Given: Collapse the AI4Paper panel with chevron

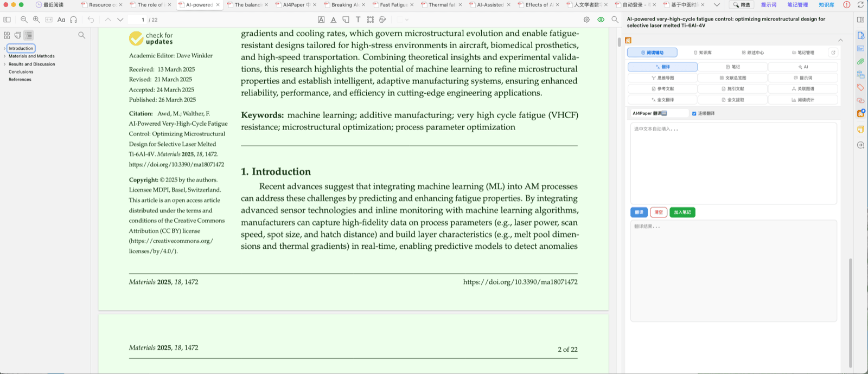Looking at the screenshot, I should pos(840,40).
